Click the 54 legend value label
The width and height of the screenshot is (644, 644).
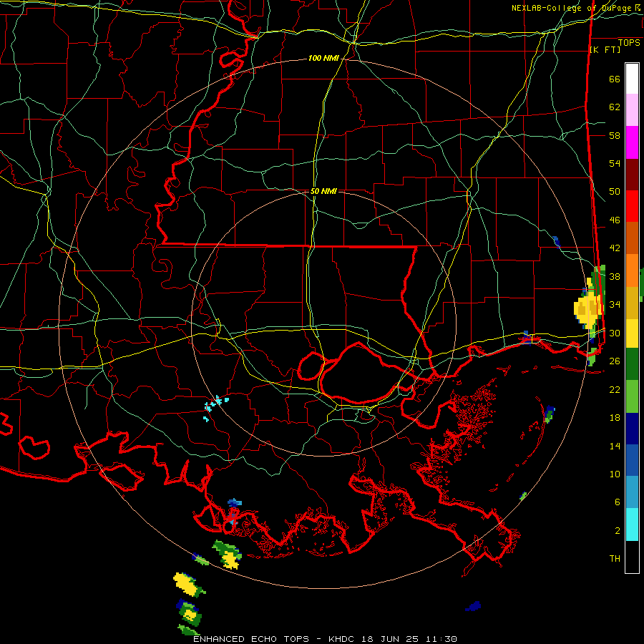click(615, 163)
